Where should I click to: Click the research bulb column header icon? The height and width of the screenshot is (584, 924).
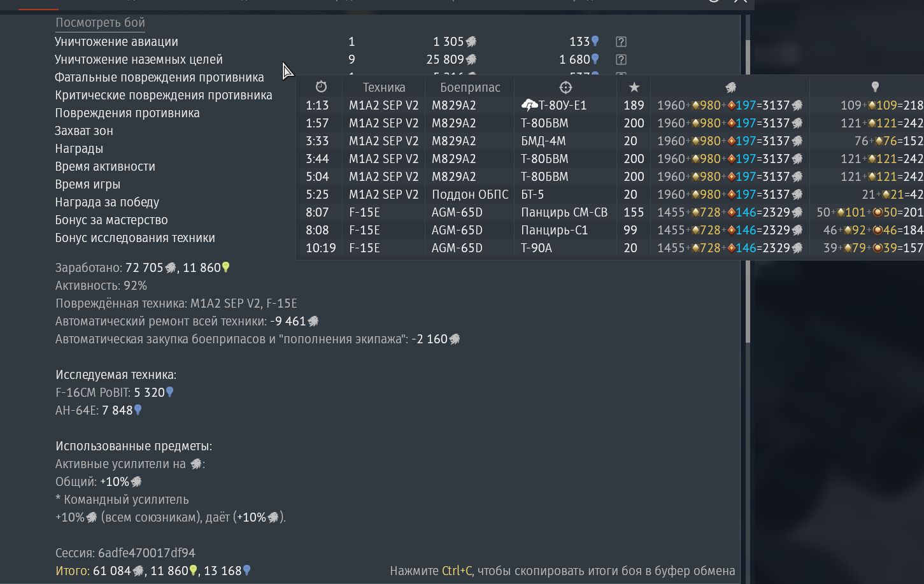[875, 87]
